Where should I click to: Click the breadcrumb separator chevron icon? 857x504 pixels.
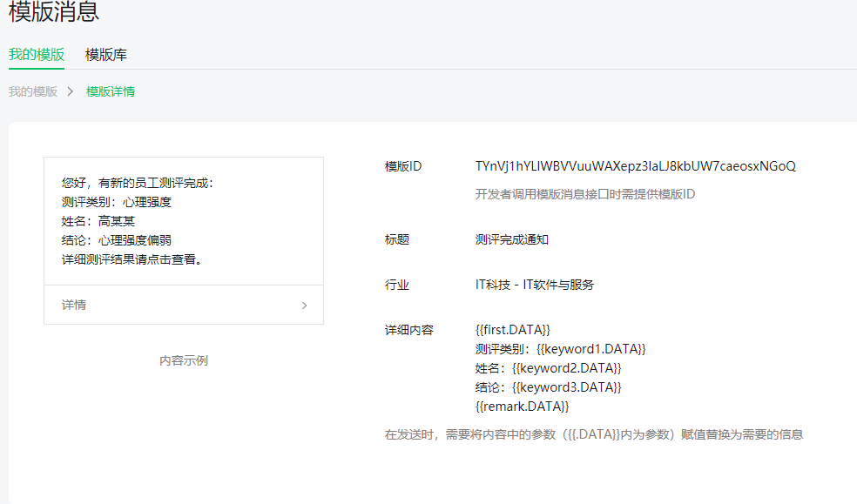tap(70, 91)
